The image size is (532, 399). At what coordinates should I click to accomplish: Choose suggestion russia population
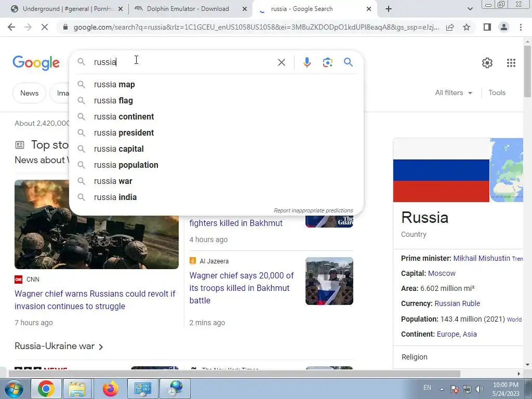point(216,165)
